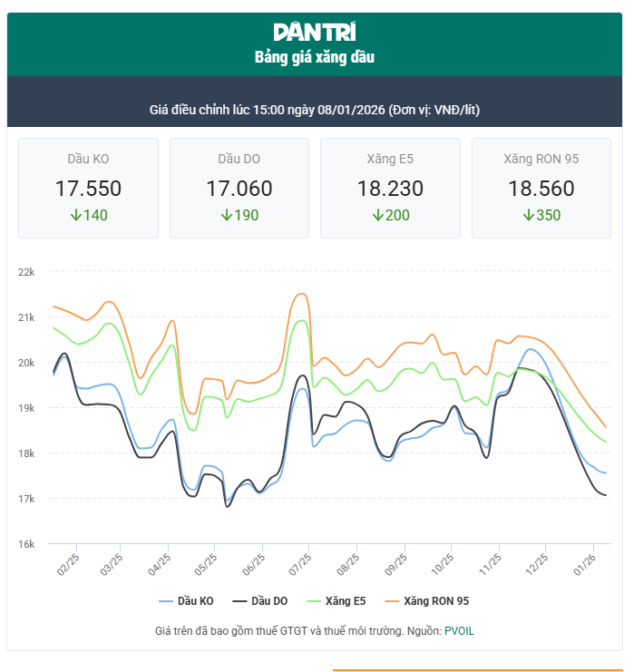Select the Dầu KO price 17.550
The height and width of the screenshot is (672, 634).
click(88, 189)
